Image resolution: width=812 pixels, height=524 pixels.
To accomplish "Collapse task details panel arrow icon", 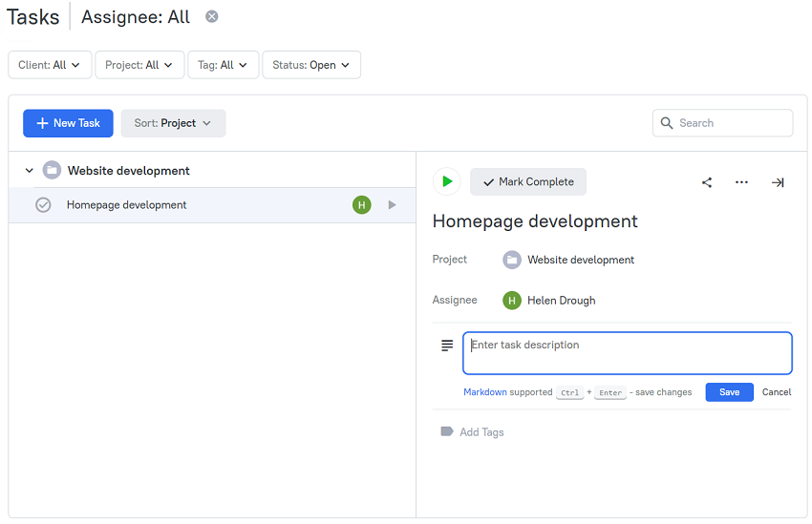I will (x=778, y=182).
